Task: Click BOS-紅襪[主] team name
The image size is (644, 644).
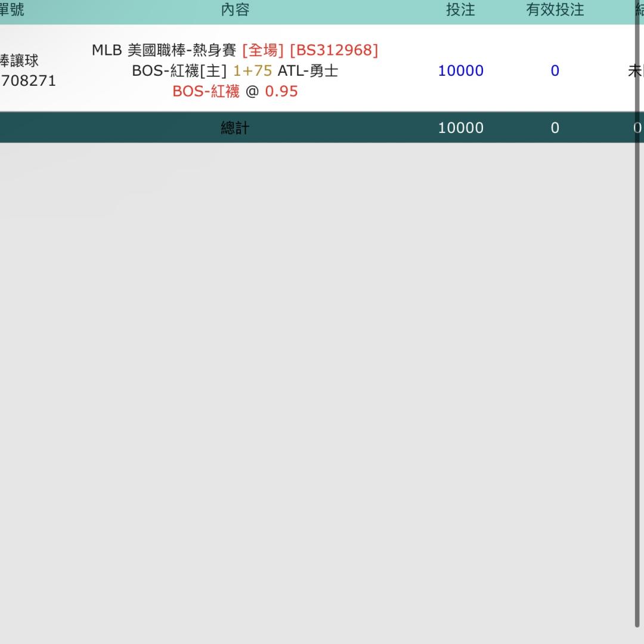Action: 179,70
